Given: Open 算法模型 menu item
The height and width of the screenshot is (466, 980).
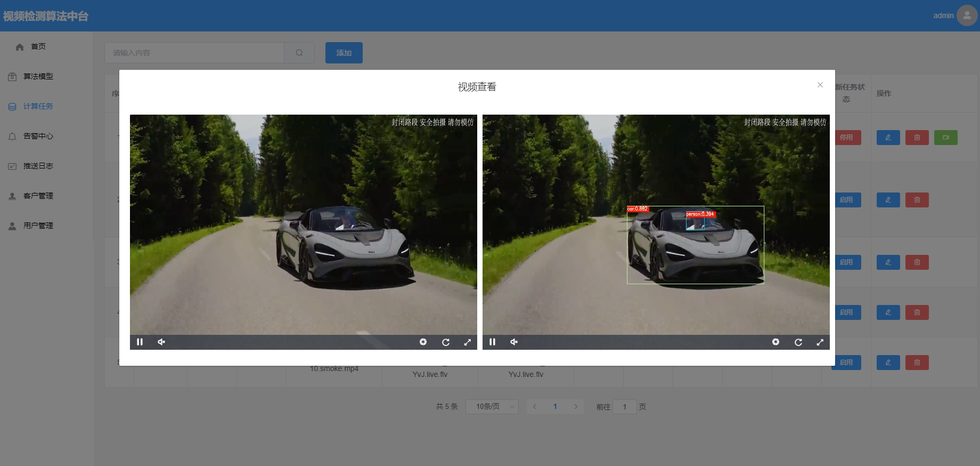Looking at the screenshot, I should pos(47,76).
